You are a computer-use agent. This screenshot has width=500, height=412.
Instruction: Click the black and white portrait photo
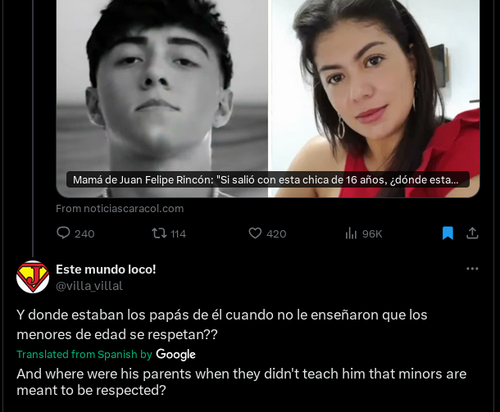tap(162, 98)
